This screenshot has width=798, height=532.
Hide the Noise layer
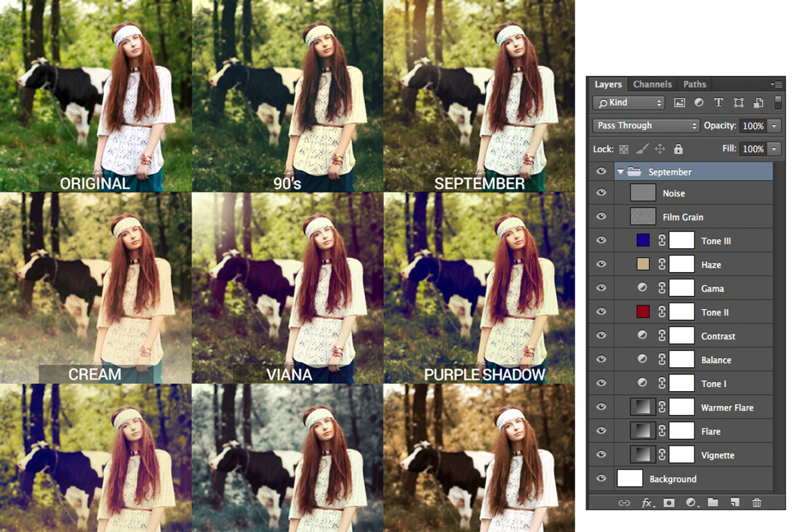pos(601,193)
